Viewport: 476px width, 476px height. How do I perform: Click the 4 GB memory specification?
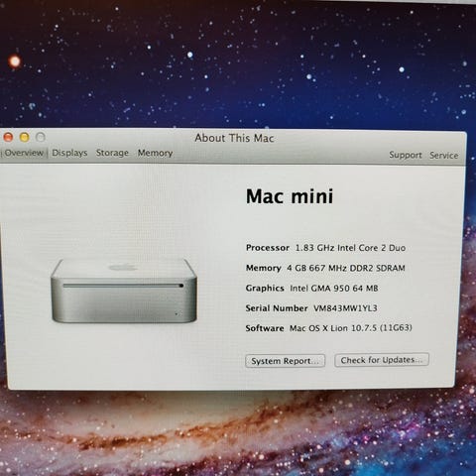coord(346,268)
